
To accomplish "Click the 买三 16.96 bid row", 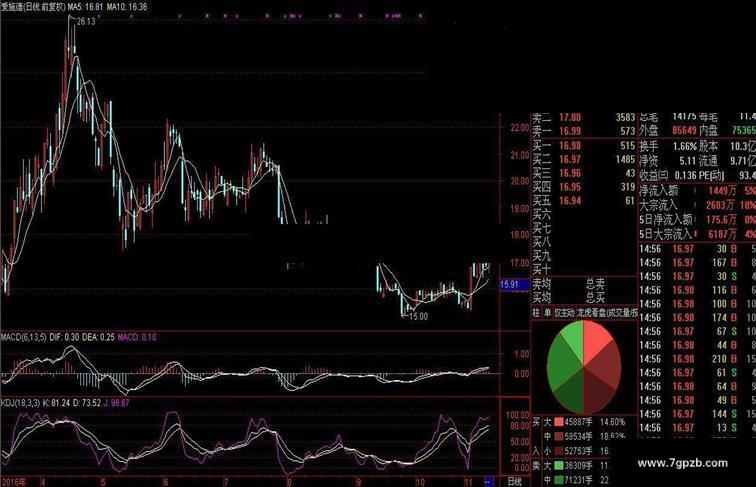I will 584,173.
